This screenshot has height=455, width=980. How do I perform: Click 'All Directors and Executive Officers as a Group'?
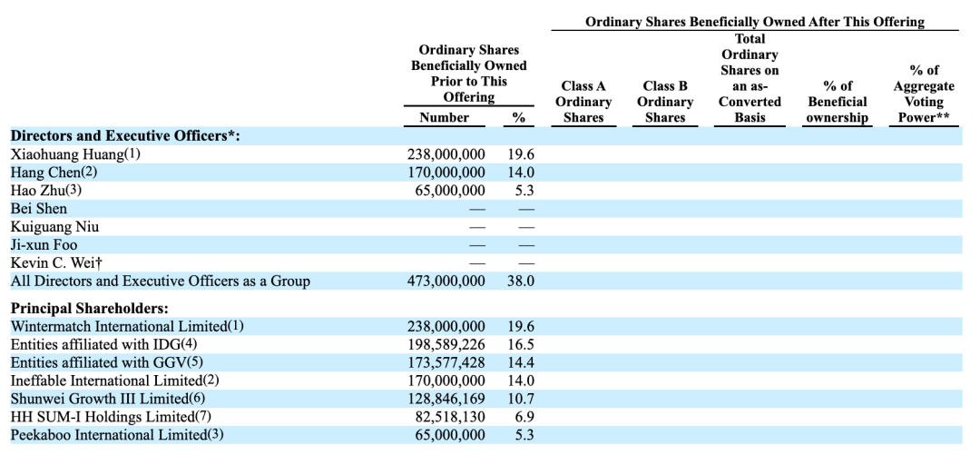[160, 281]
